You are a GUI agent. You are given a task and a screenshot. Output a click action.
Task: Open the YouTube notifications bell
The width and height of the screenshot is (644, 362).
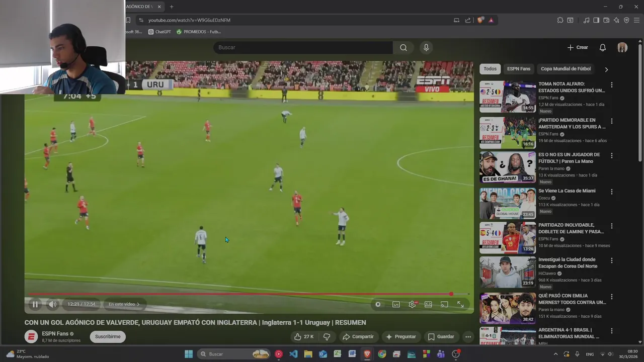(603, 47)
